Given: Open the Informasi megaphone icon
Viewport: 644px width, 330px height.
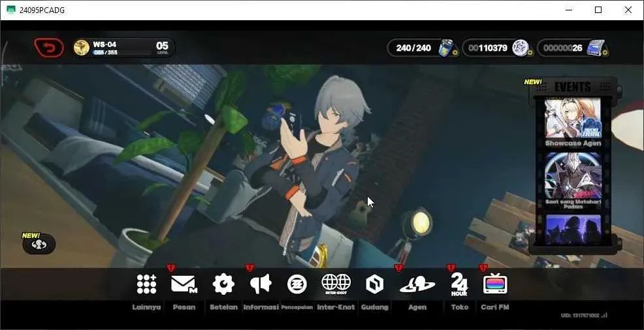Looking at the screenshot, I should tap(261, 284).
